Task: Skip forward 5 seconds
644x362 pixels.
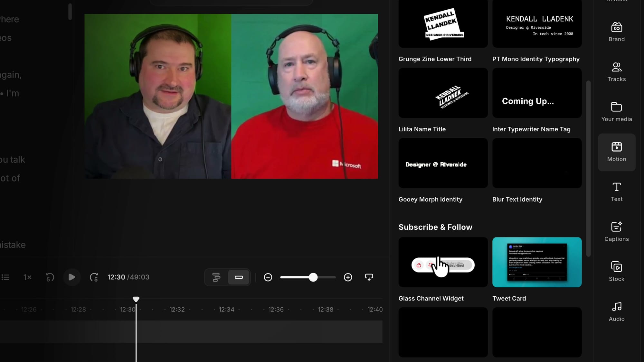Action: pos(94,277)
